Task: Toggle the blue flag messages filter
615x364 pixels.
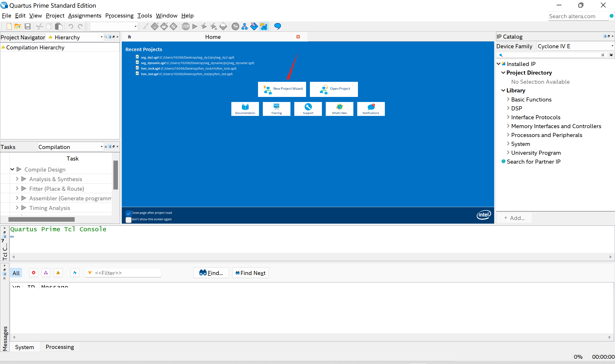Action: [75, 273]
